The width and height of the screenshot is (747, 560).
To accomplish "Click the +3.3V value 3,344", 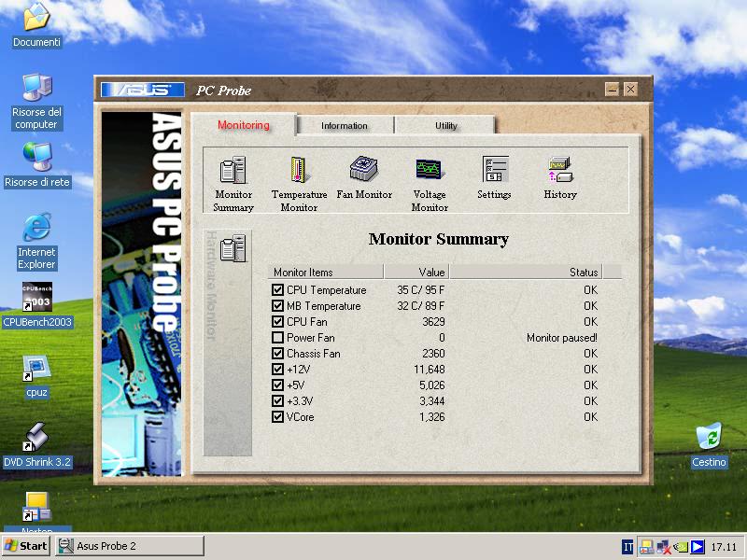I will point(432,401).
